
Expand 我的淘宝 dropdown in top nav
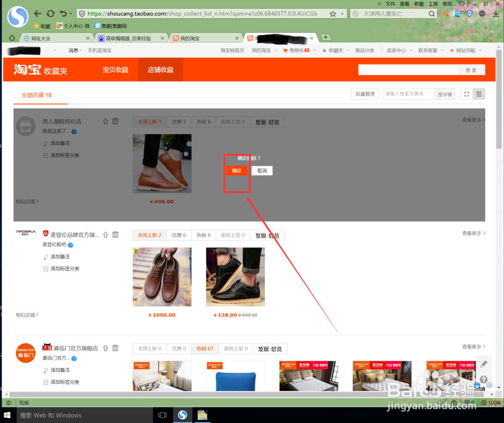coord(264,50)
